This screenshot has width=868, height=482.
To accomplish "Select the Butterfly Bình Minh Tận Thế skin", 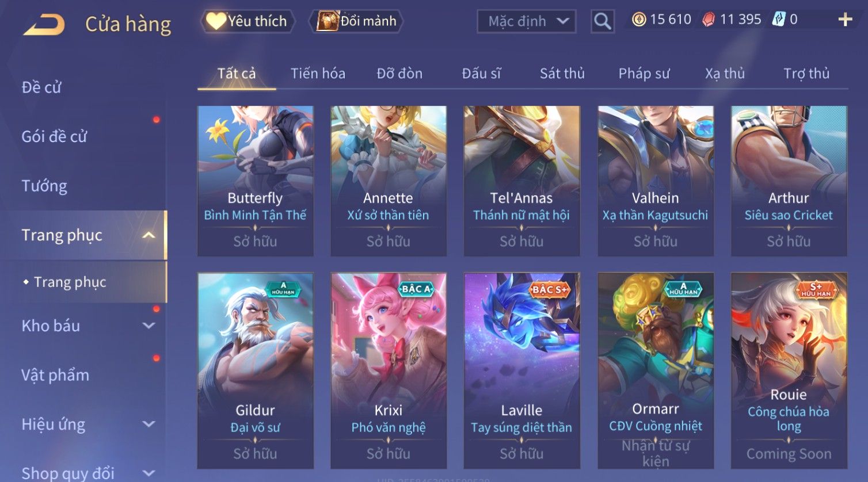I will point(255,181).
